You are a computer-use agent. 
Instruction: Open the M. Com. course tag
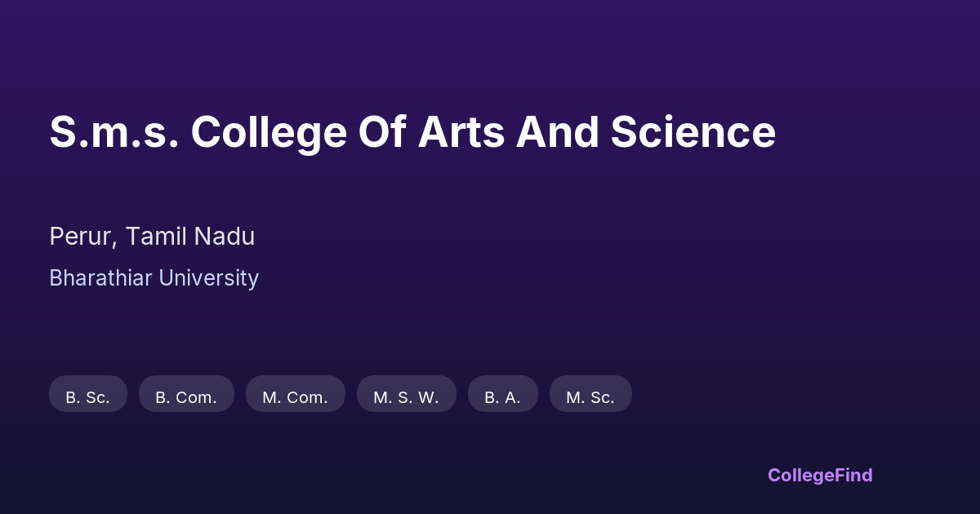click(x=295, y=394)
